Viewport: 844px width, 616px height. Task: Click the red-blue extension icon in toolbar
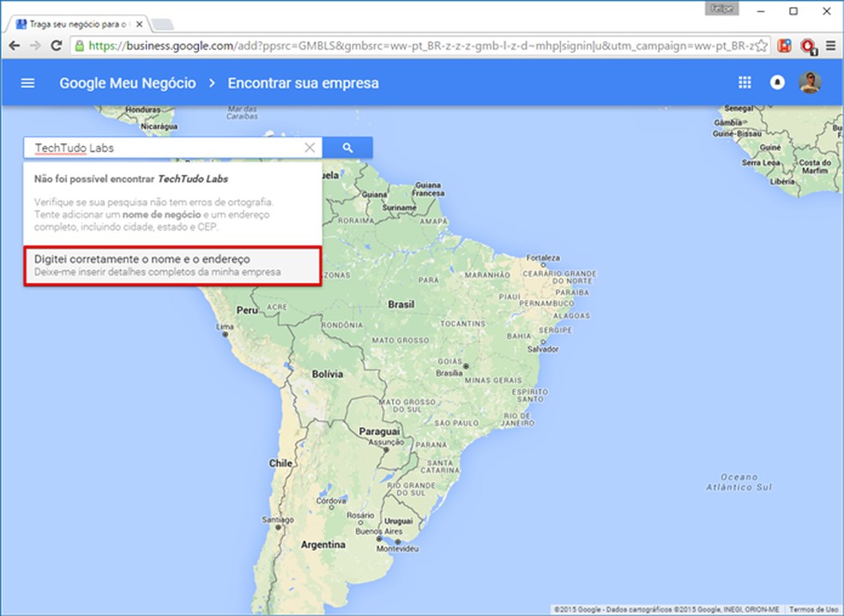(784, 45)
